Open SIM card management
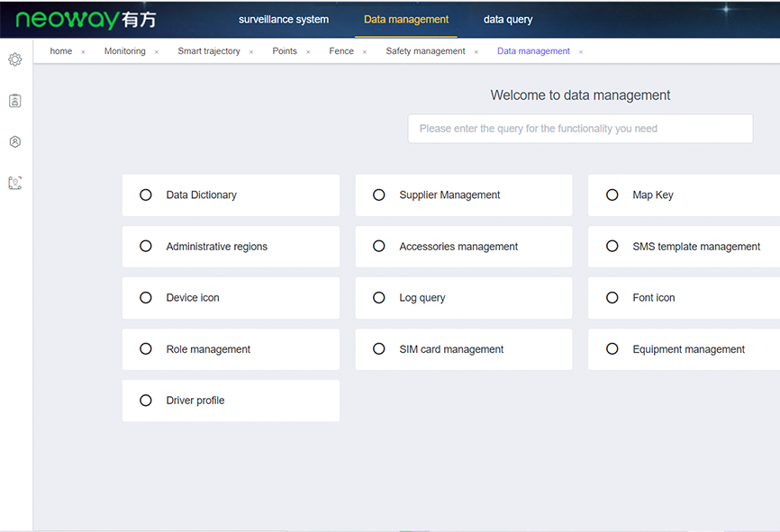 463,349
